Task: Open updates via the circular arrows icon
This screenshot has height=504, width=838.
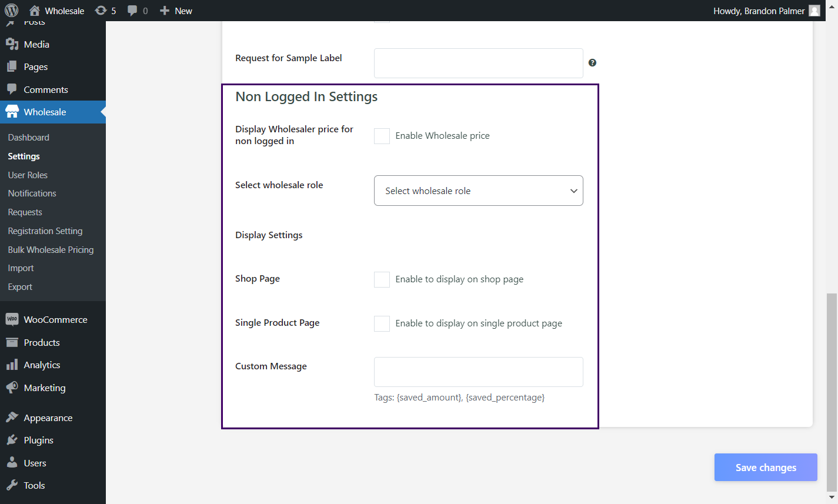Action: click(x=100, y=10)
